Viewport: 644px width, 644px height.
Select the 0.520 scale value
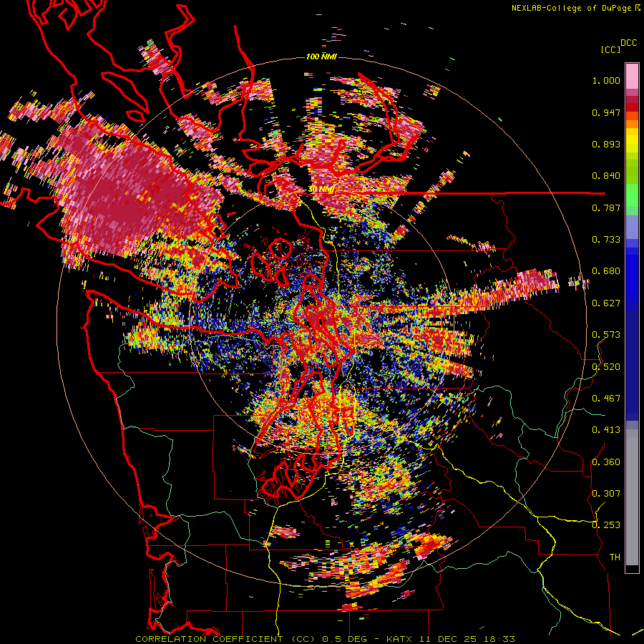pyautogui.click(x=606, y=367)
